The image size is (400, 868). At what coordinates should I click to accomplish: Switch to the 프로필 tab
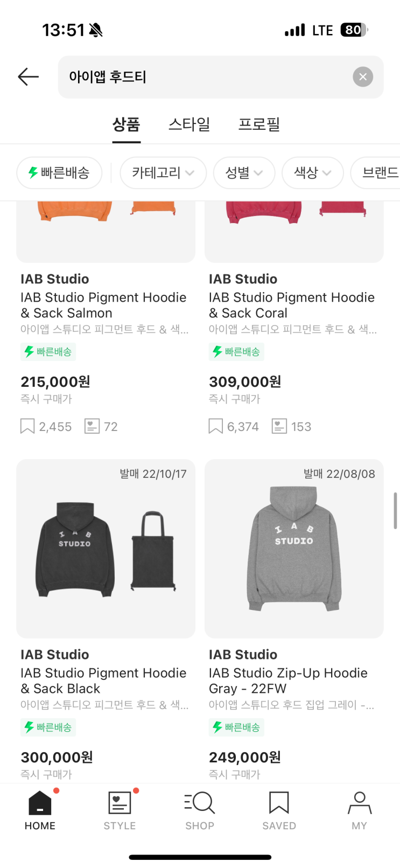(x=259, y=124)
